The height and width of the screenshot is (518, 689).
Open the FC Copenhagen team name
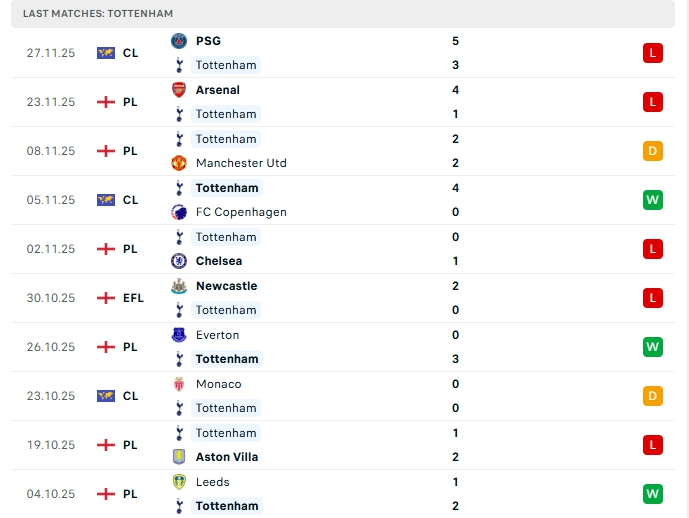click(241, 212)
